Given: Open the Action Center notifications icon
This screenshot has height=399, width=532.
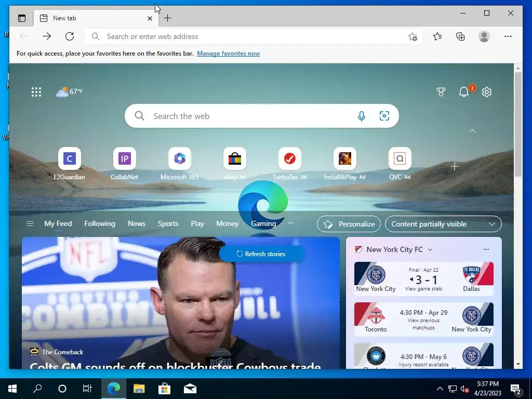Looking at the screenshot, I should coord(516,389).
